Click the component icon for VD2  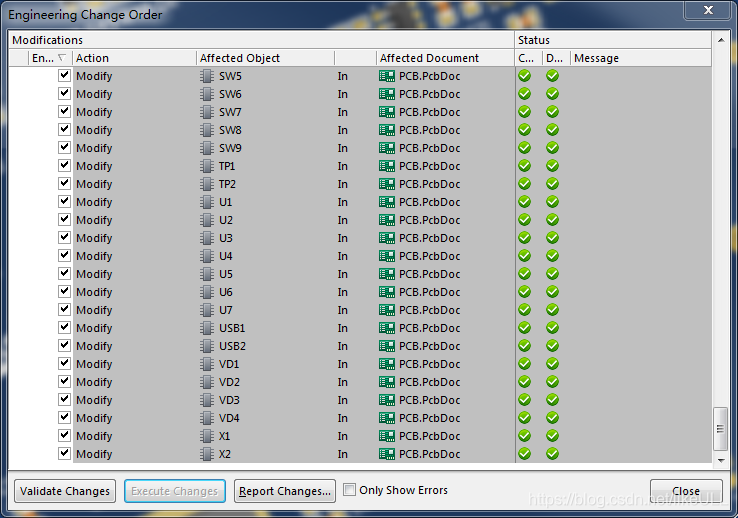[207, 382]
